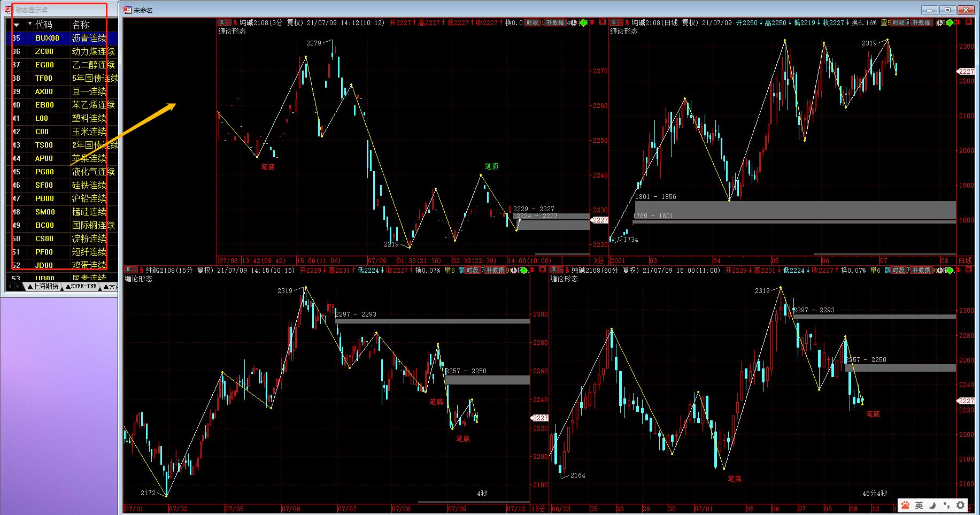Click 英 input method indicator
The width and height of the screenshot is (980, 515).
[919, 505]
